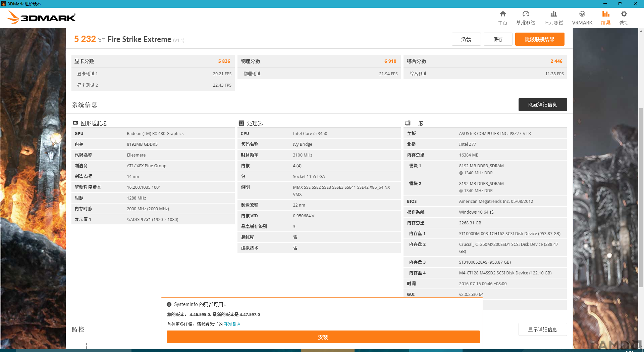Viewport: 644px width, 352px height.
Task: Restore down the 3DMark window
Action: 620,4
